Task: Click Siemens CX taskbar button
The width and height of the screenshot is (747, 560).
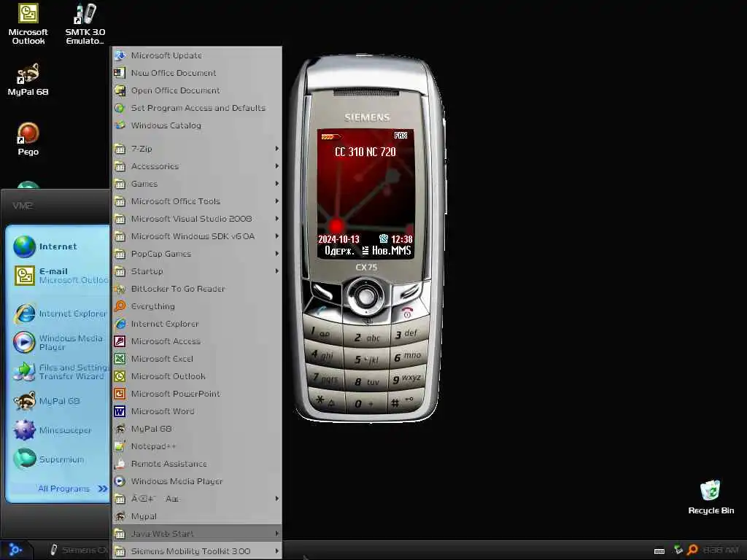Action: [79, 550]
